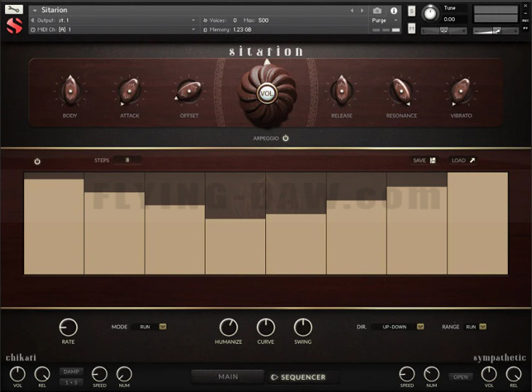The width and height of the screenshot is (532, 392).
Task: Open the MODE dropdown arrow
Action: click(163, 327)
